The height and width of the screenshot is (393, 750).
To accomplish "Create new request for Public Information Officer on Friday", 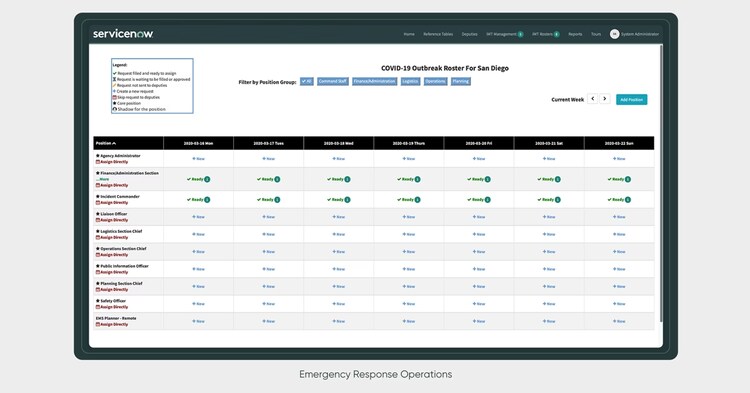I will [x=479, y=269].
